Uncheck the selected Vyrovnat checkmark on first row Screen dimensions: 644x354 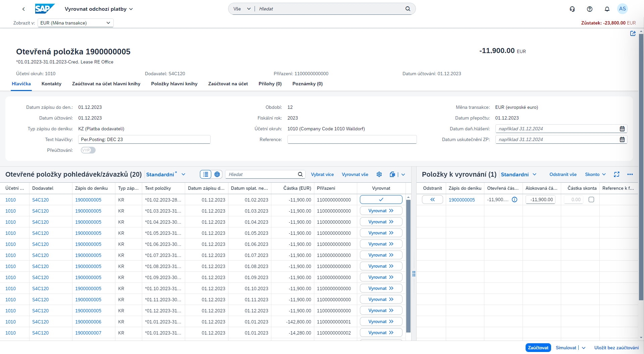click(381, 199)
